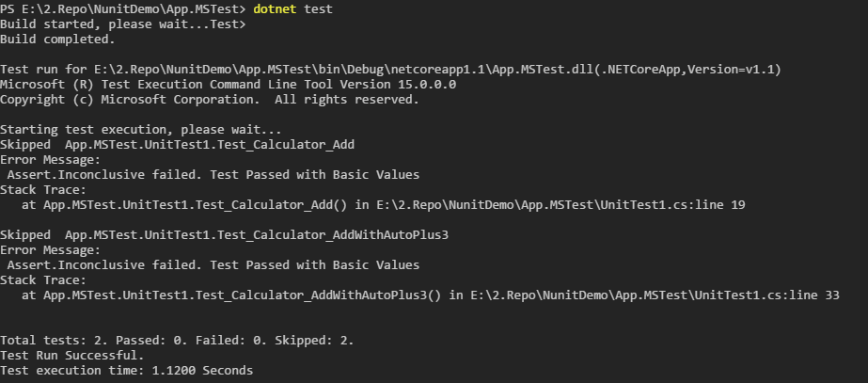Click the "Test Run Successful." message
The height and width of the screenshot is (383, 868).
(72, 355)
